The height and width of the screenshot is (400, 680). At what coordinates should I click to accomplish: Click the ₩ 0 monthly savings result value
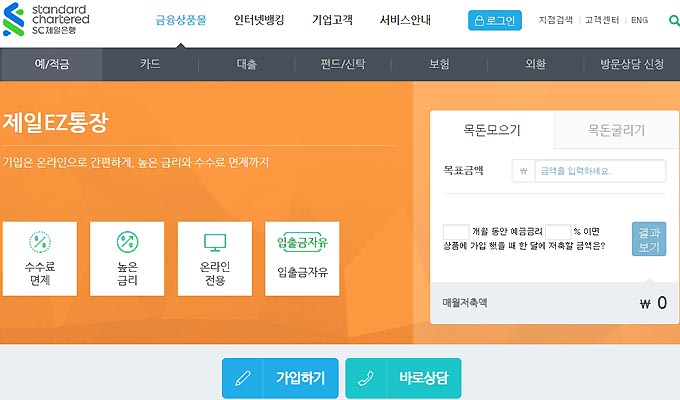(x=654, y=302)
